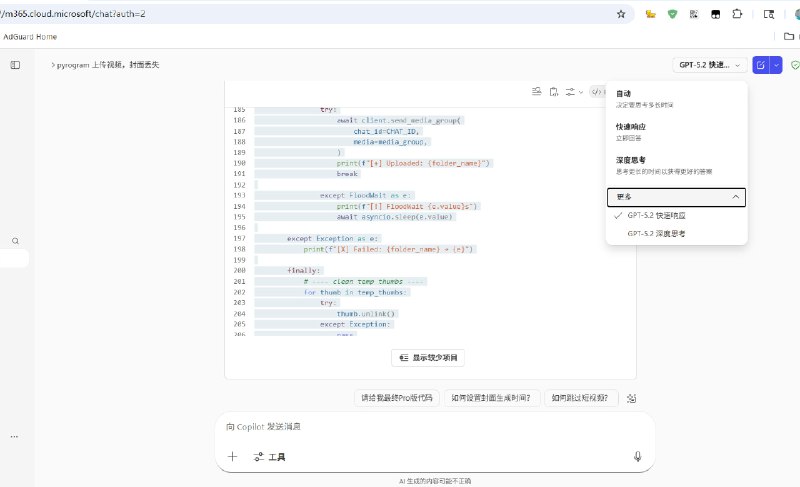This screenshot has height=487, width=800.
Task: Click the green shield protection icon
Action: [795, 65]
